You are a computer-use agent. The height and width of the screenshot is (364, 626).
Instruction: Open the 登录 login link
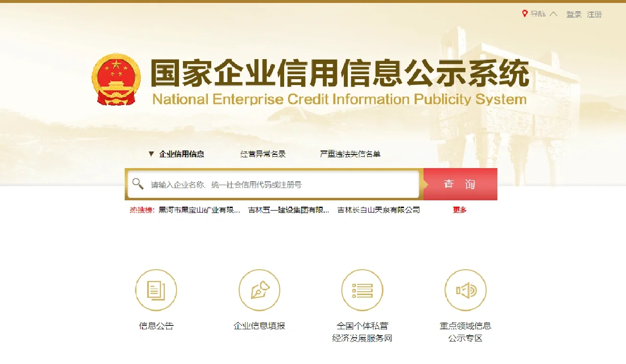click(574, 15)
